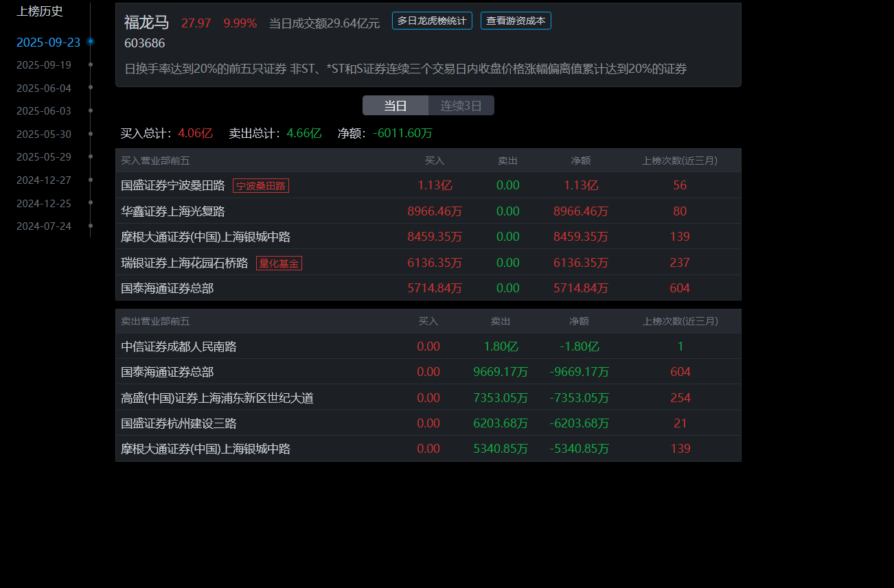Switch to the 当日 tab

(396, 106)
